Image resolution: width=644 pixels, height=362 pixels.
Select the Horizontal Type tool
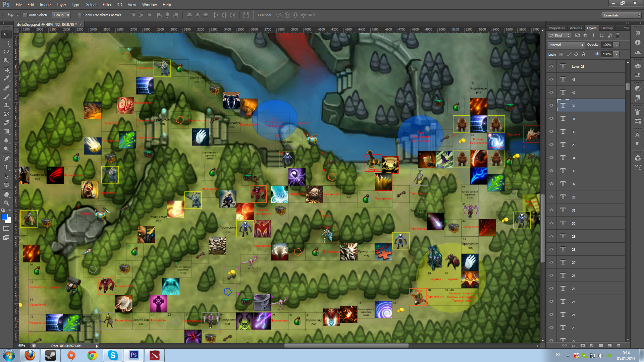click(6, 167)
